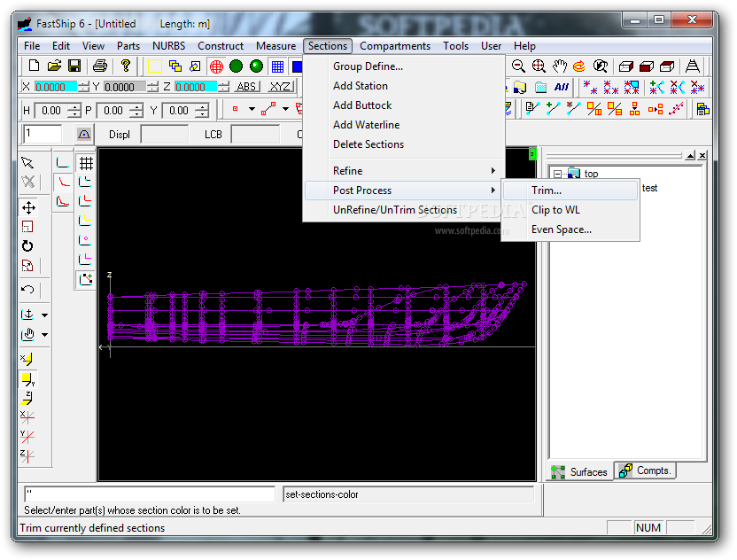Viewport: 737px width, 560px height.
Task: Click the yellow outlined square swatch icon
Action: [x=155, y=66]
